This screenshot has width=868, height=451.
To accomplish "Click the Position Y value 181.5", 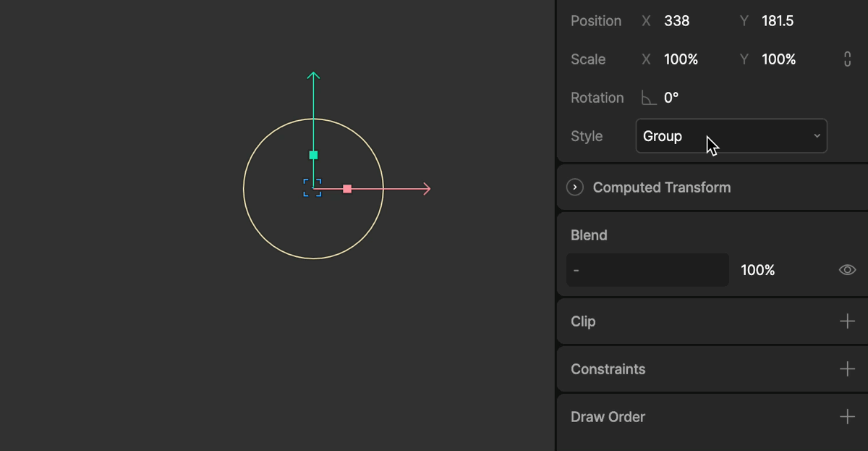I will point(778,21).
